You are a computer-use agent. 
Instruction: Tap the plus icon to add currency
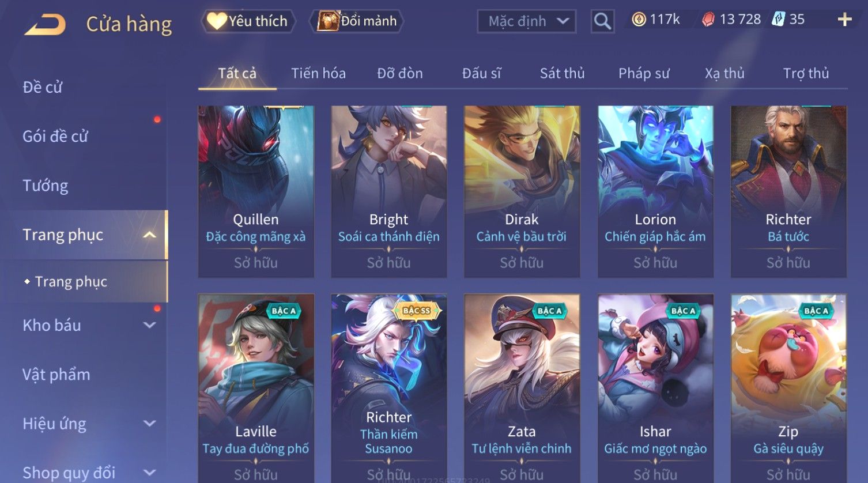pyautogui.click(x=844, y=20)
